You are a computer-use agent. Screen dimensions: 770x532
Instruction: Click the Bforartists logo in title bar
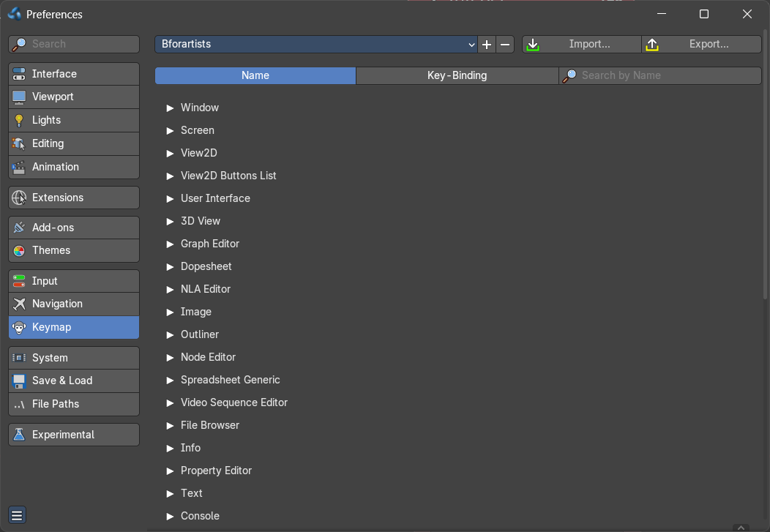click(15, 14)
